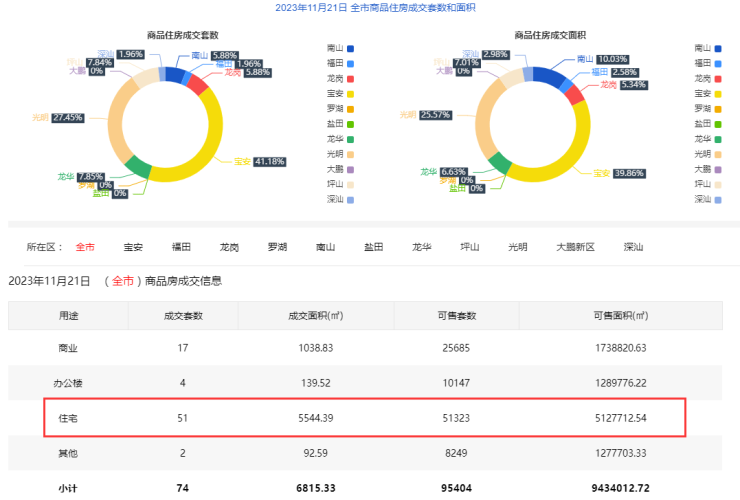
Task: Click the chart title 全市商品住房成交套数和面积
Action: 370,7
